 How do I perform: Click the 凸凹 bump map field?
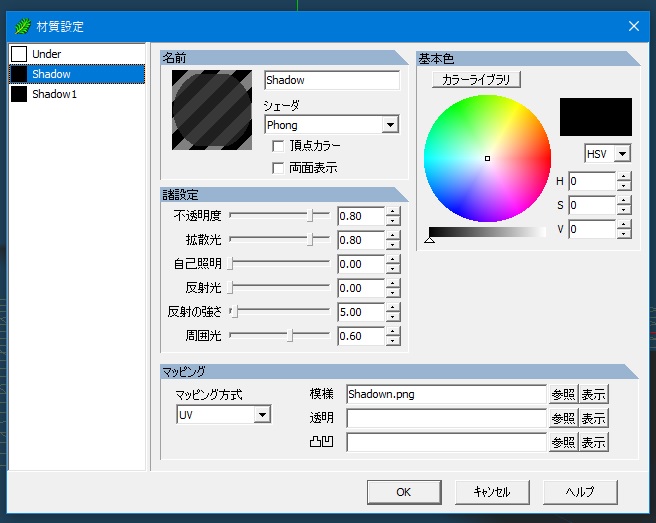446,442
